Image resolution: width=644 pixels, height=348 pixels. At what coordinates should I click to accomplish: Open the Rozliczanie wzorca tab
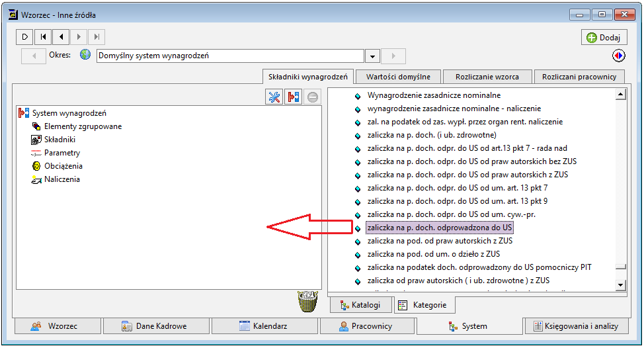[487, 77]
